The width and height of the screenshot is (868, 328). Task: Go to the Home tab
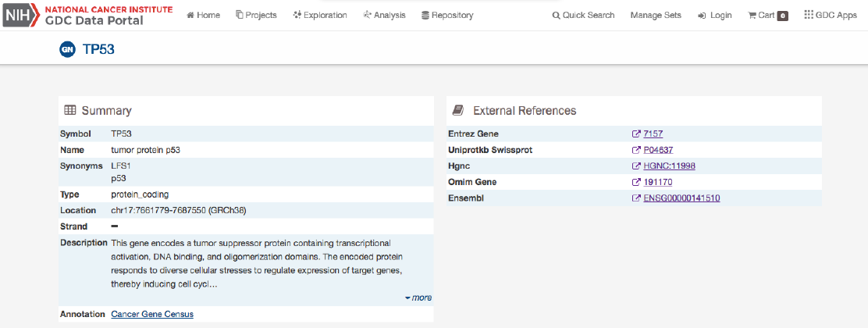(x=203, y=16)
